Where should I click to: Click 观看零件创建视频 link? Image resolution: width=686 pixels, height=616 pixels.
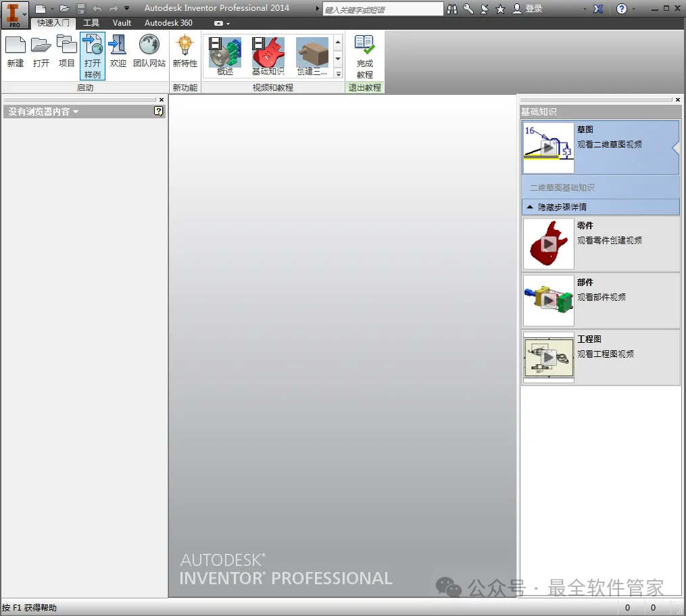610,240
